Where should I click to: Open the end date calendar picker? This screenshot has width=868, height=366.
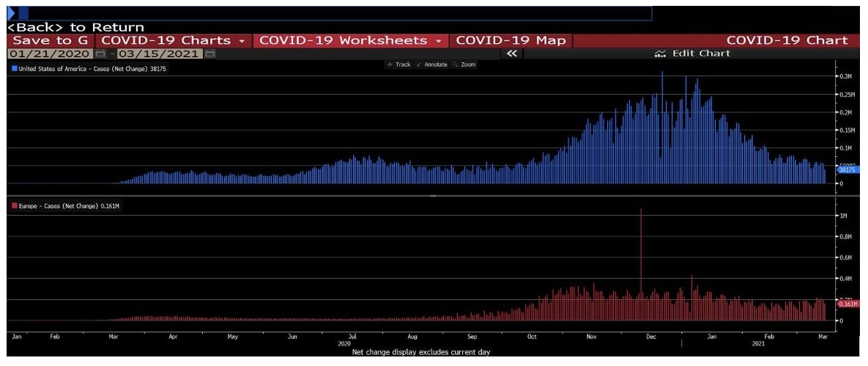coord(210,54)
